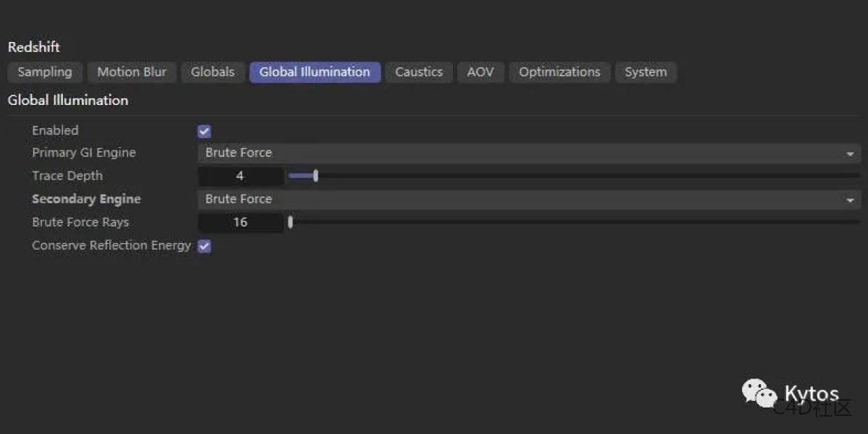Click the Redshift settings heading
Viewport: 868px width, 434px height.
33,46
